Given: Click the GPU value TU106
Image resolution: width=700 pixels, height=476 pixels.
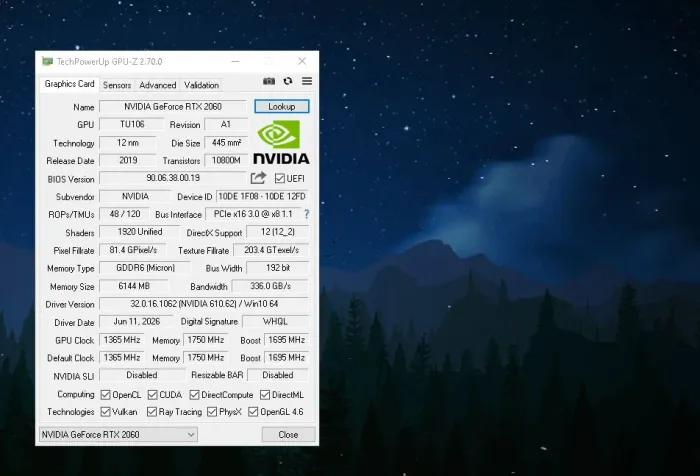Looking at the screenshot, I should 132,125.
